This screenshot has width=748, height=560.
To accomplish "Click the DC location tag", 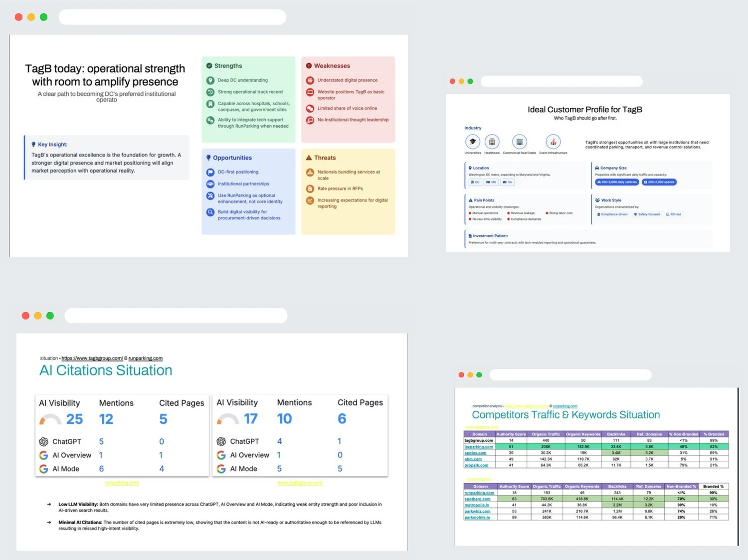I will click(475, 183).
